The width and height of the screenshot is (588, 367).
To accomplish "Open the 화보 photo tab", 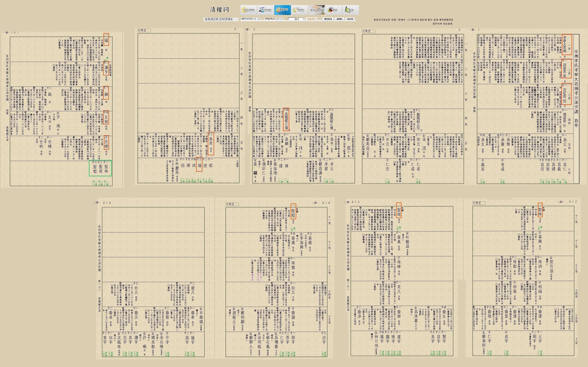I will click(333, 10).
